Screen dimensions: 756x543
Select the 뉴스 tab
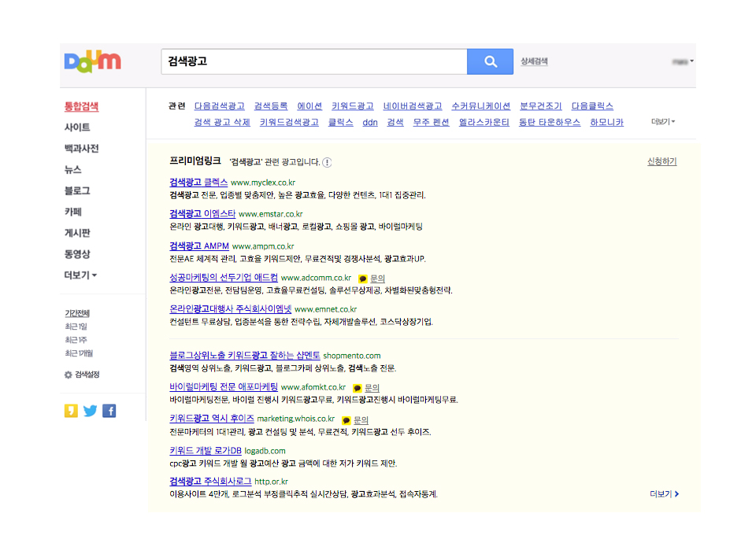[x=72, y=170]
